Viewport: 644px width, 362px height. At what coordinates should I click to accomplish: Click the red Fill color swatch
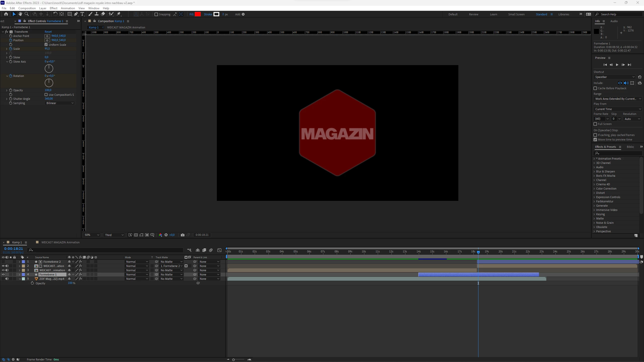click(198, 14)
